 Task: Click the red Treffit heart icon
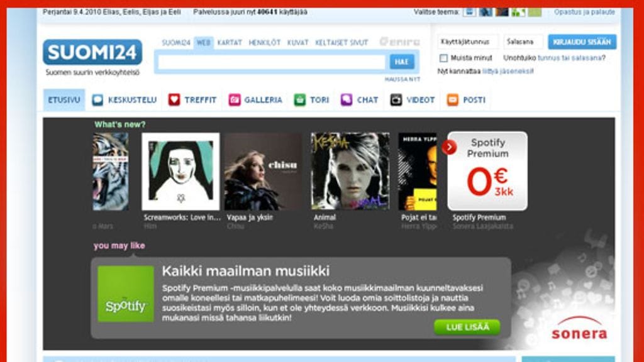pos(174,100)
